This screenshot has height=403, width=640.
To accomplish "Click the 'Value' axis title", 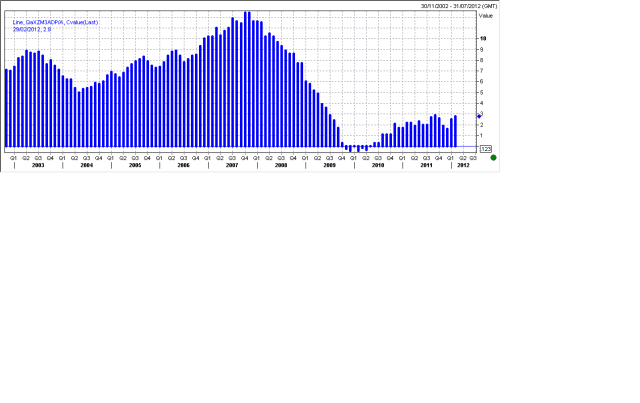I will (x=486, y=15).
